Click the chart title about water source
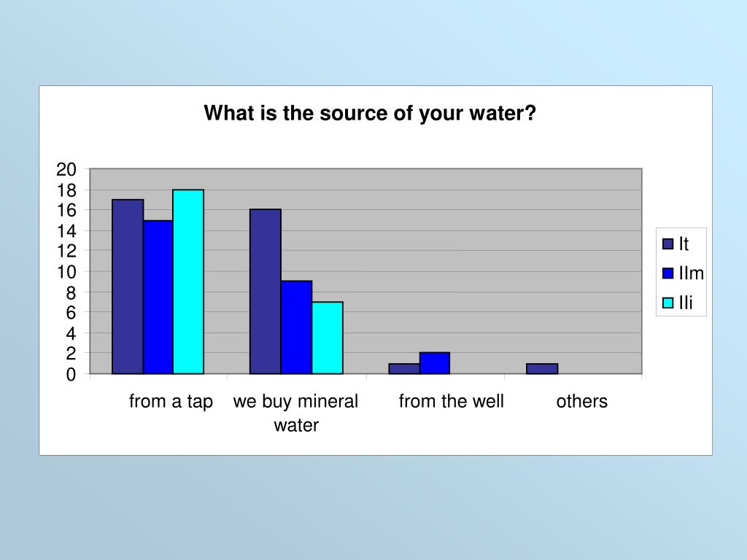 [370, 114]
